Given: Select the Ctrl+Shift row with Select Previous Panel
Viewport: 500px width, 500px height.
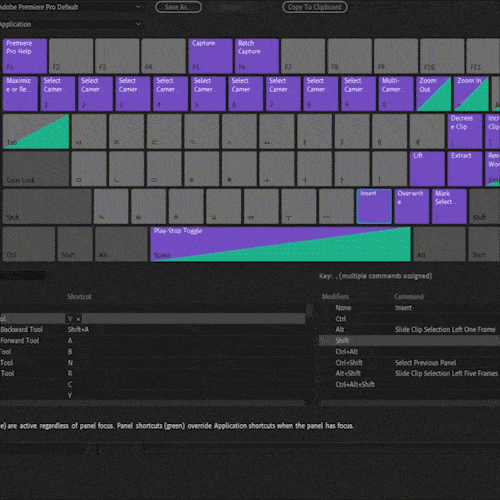Looking at the screenshot, I should [409, 363].
